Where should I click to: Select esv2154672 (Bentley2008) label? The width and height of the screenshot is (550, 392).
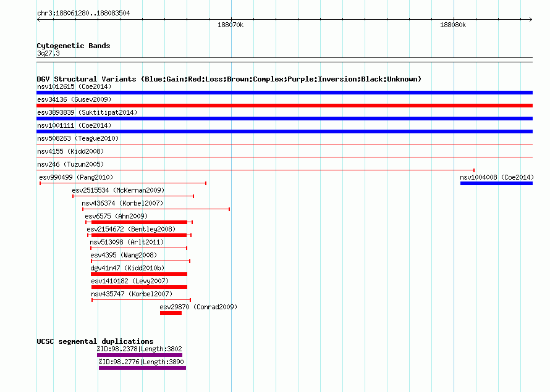(131, 229)
